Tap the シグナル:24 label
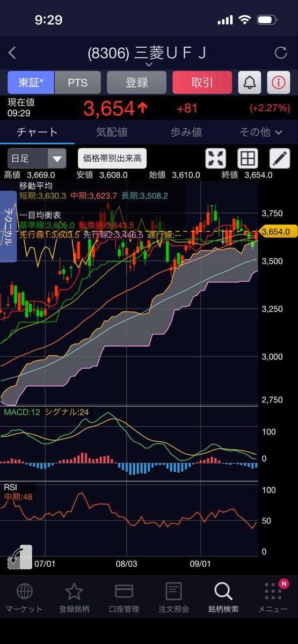The image size is (298, 644). coord(67,412)
